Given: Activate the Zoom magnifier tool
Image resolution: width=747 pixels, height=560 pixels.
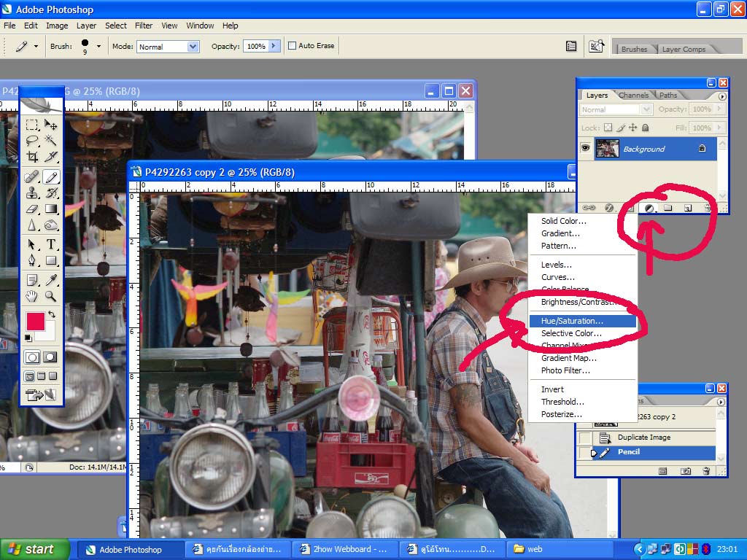Looking at the screenshot, I should [51, 296].
